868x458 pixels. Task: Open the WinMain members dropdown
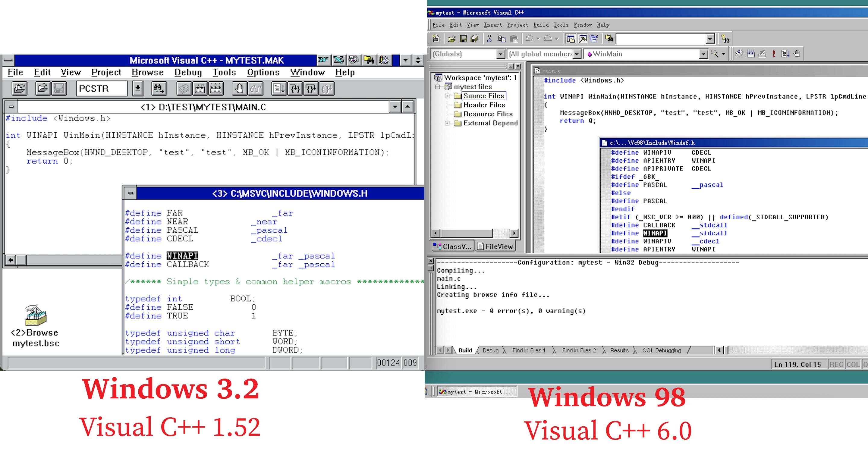pyautogui.click(x=703, y=54)
